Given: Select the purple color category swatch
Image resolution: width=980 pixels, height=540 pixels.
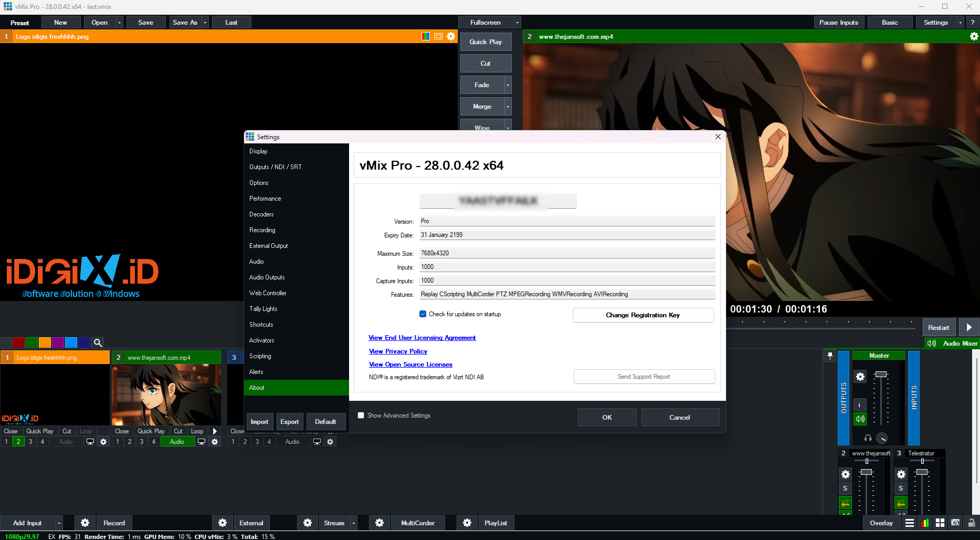Looking at the screenshot, I should coord(58,342).
